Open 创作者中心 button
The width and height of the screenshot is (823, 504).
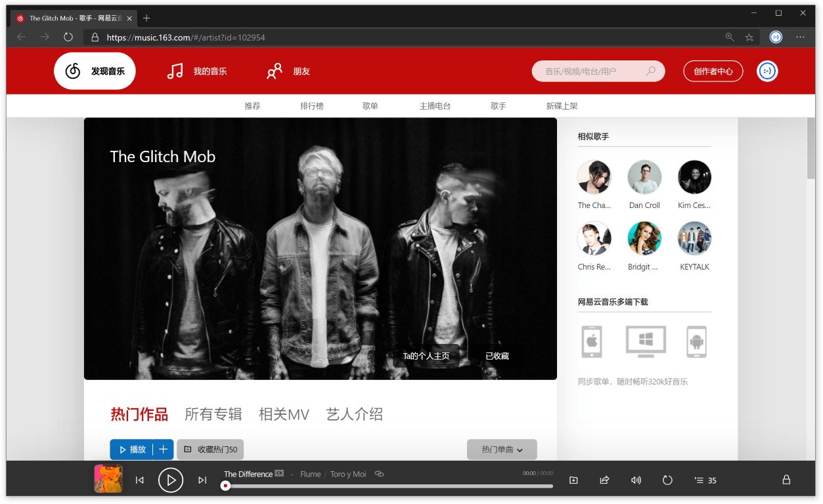point(713,71)
